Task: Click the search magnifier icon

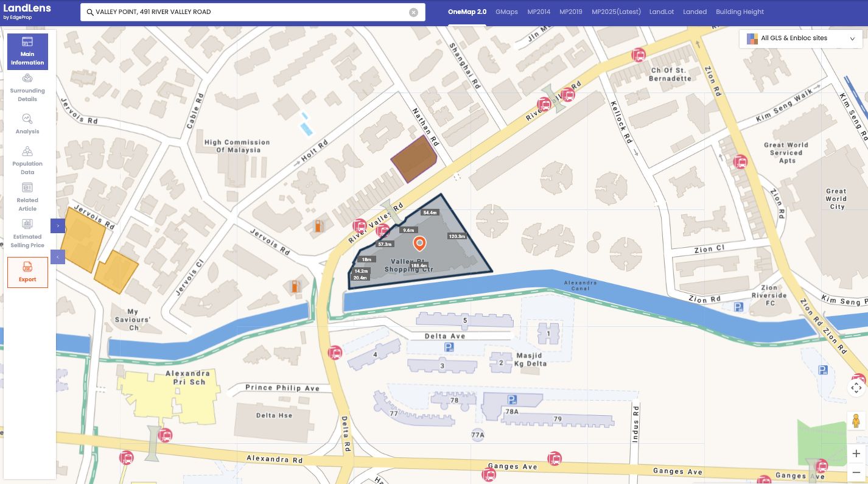Action: (x=90, y=12)
